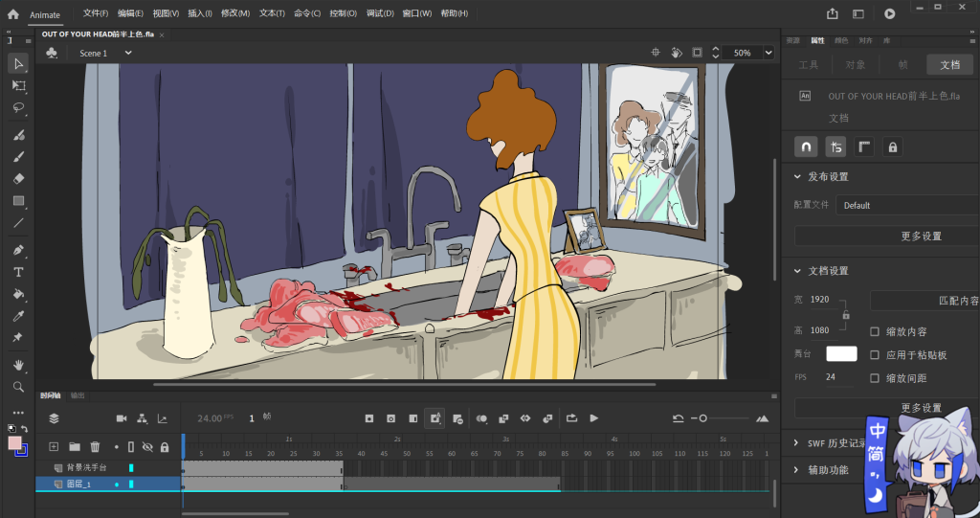Click the edit symbols icon beside Scene 1

tap(52, 54)
